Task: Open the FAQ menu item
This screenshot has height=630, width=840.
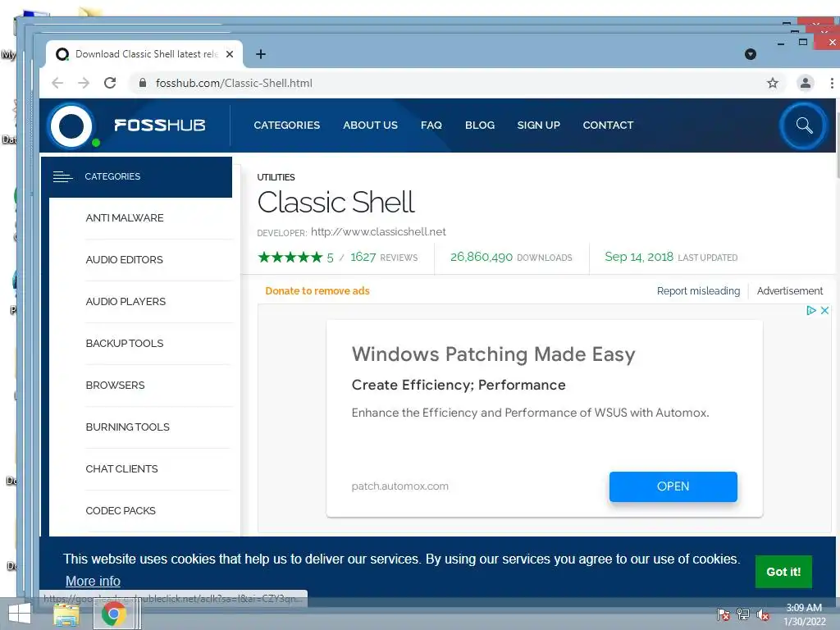Action: [431, 126]
